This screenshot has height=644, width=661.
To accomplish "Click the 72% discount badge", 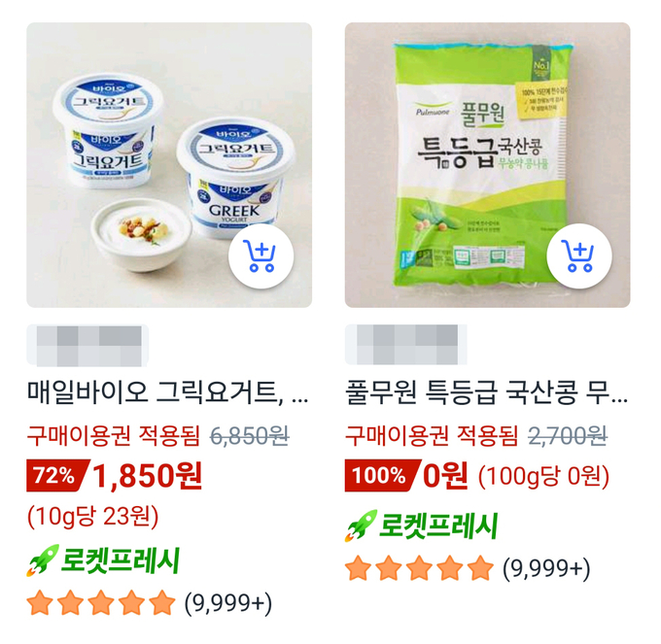I will (57, 476).
